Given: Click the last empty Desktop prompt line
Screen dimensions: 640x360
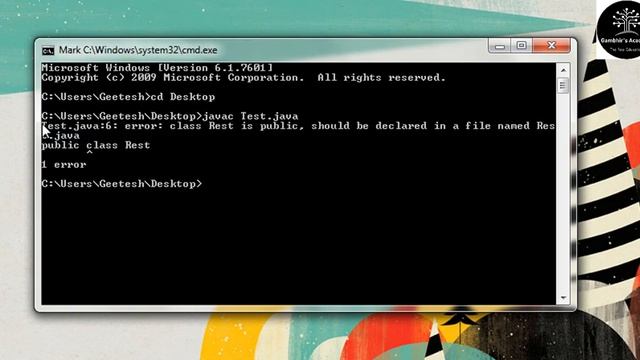Looking at the screenshot, I should (x=122, y=184).
